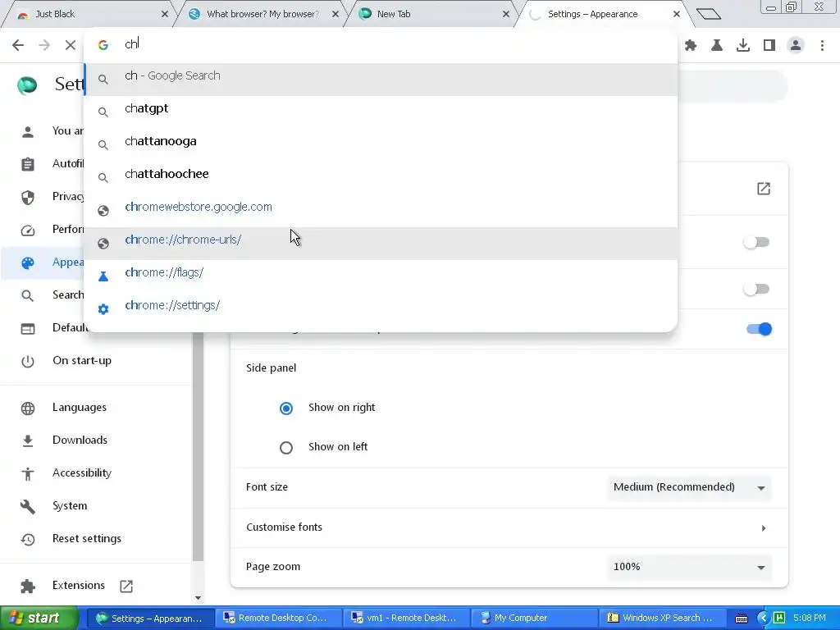The image size is (840, 630).
Task: Toggle the first appearance switch
Action: point(756,242)
